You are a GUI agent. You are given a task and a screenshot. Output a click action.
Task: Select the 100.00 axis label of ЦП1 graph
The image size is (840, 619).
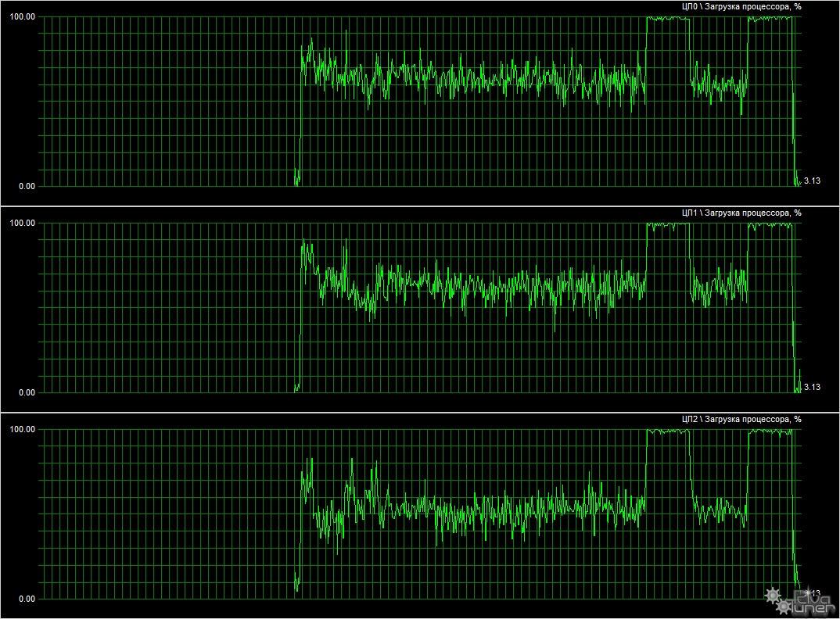pyautogui.click(x=23, y=223)
